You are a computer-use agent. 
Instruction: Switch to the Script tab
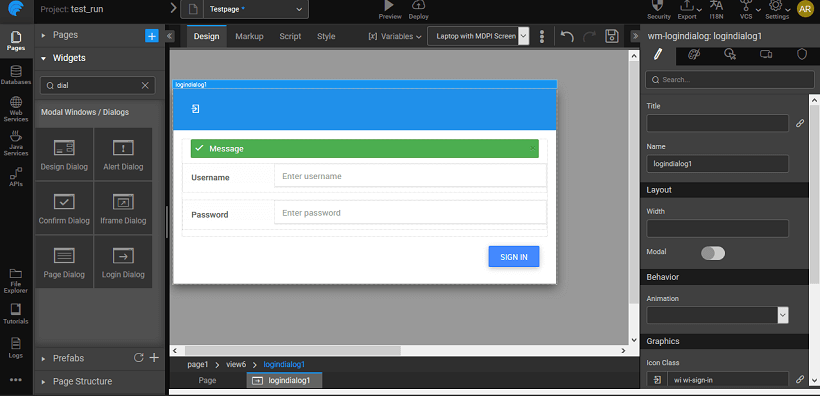coord(290,36)
